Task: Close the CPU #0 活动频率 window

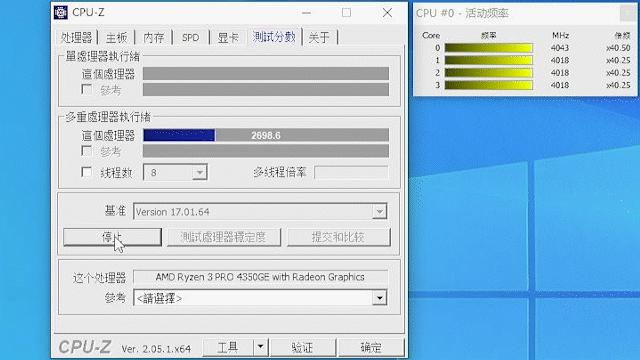Action: (x=627, y=13)
